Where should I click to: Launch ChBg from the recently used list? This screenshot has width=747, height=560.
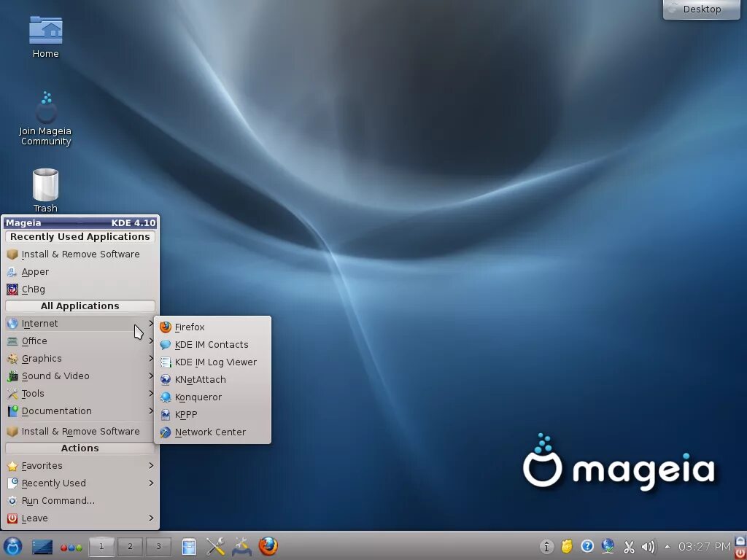(x=80, y=289)
